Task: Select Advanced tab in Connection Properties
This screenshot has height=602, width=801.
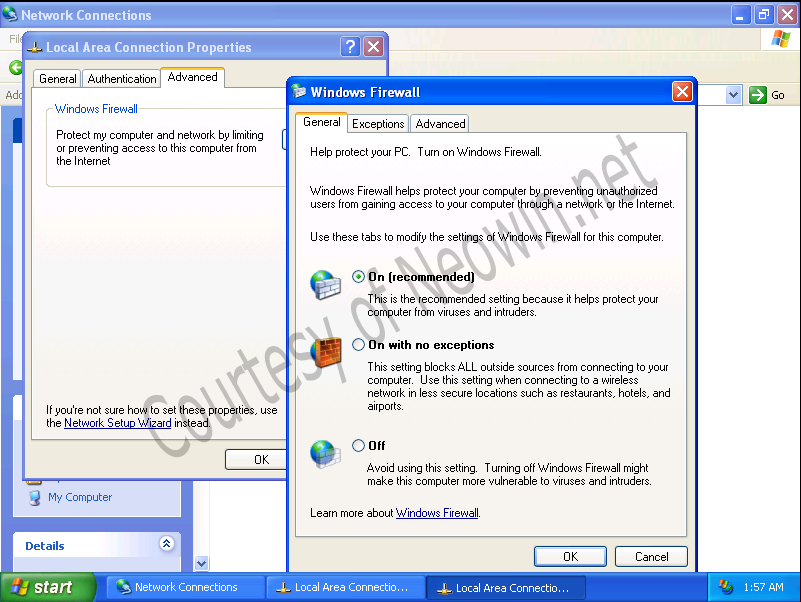Action: [x=193, y=77]
